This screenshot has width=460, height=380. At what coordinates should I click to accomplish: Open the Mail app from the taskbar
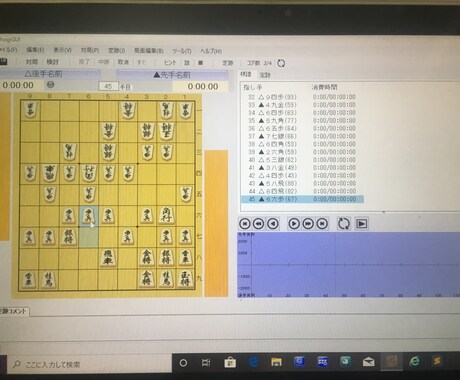368,362
